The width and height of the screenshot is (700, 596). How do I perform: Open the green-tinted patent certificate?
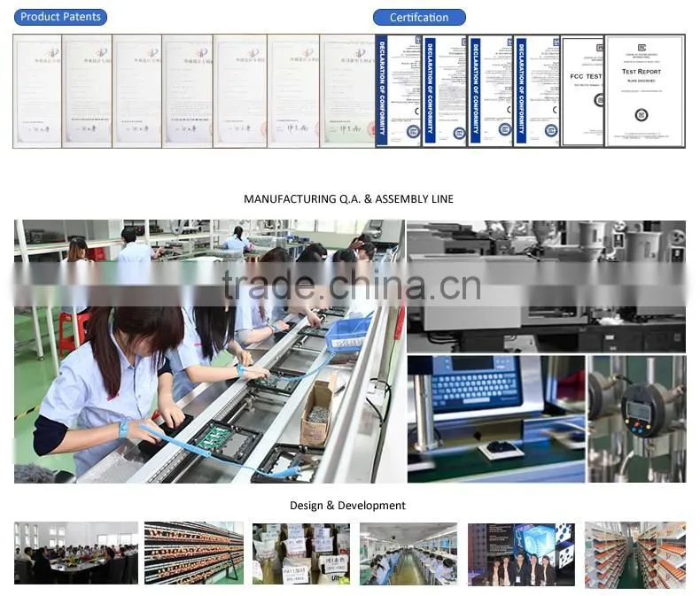(347, 91)
